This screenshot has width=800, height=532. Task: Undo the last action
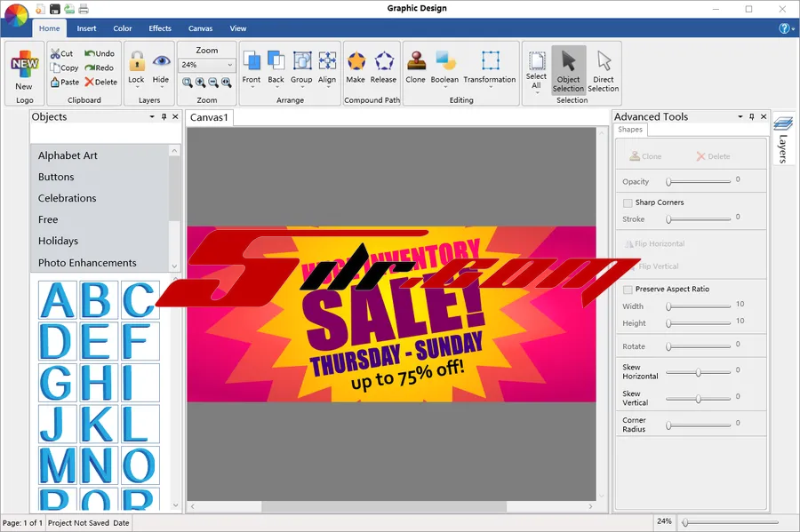coord(100,53)
